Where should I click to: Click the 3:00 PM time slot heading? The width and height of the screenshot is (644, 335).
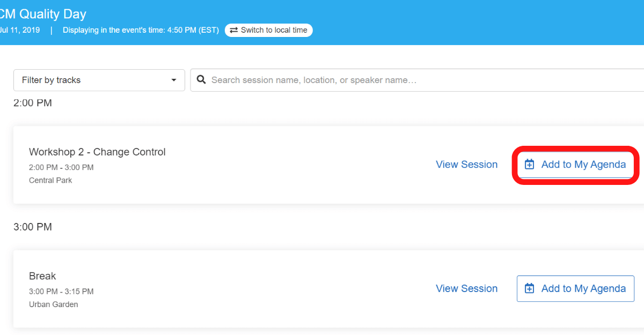[33, 227]
